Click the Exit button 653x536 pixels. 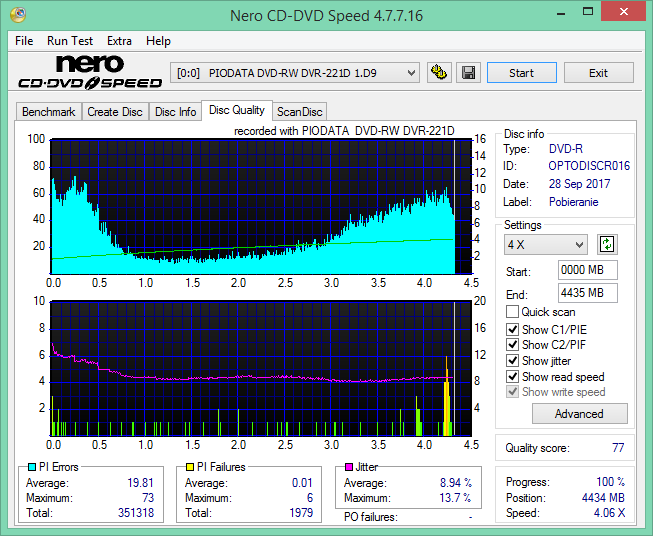click(598, 73)
